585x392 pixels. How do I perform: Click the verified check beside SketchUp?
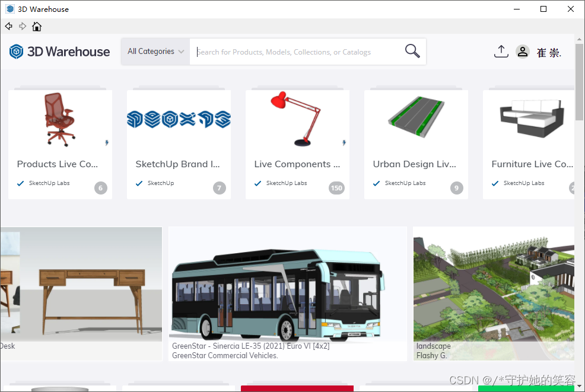point(139,183)
